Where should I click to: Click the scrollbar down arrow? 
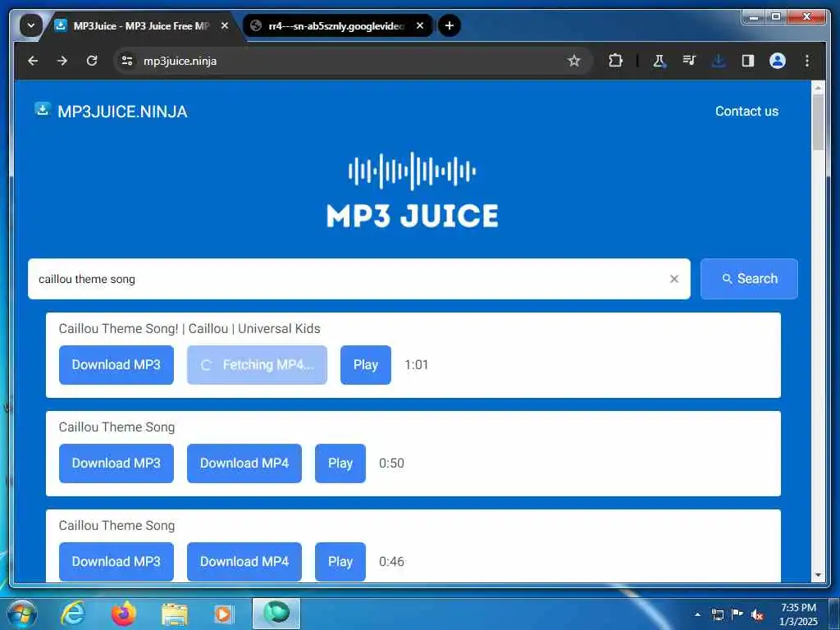[818, 575]
